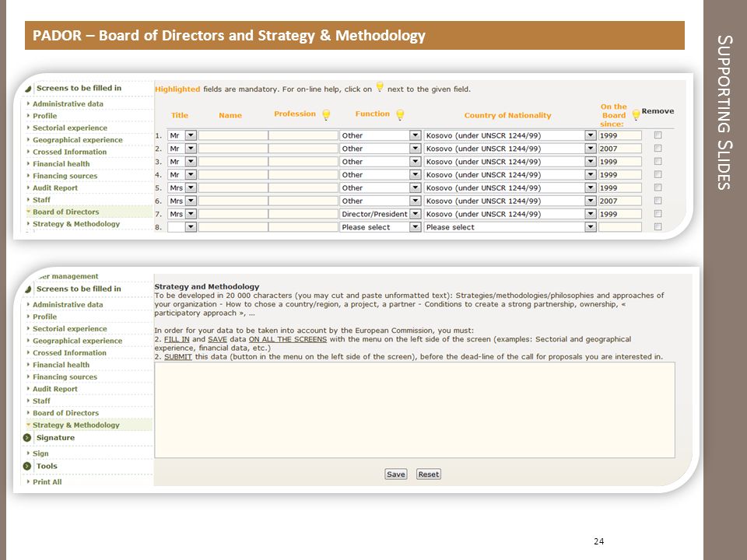This screenshot has width=747, height=560.
Task: Open the Country of Nationality dropdown in row 1
Action: pyautogui.click(x=591, y=135)
